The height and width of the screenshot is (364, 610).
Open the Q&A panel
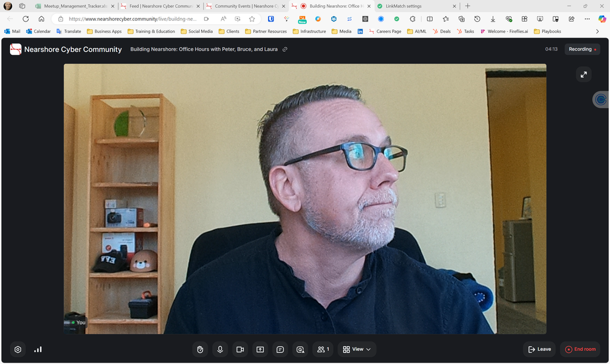[x=300, y=350]
